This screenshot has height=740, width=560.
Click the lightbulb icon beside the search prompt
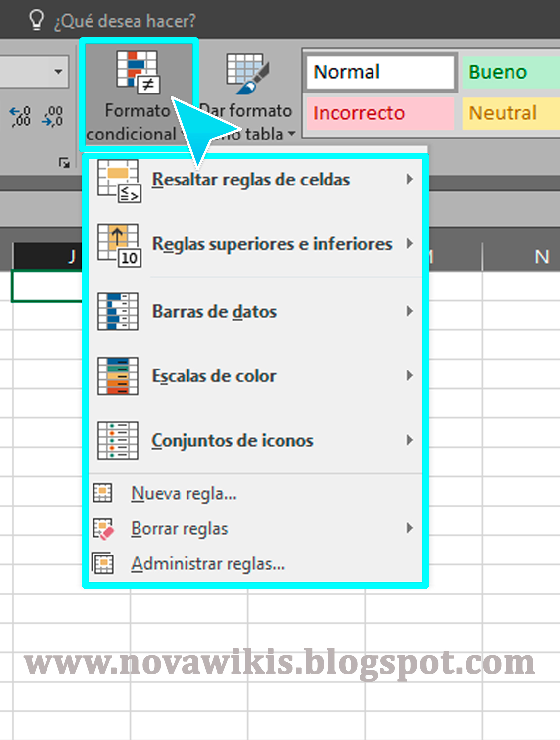(37, 20)
